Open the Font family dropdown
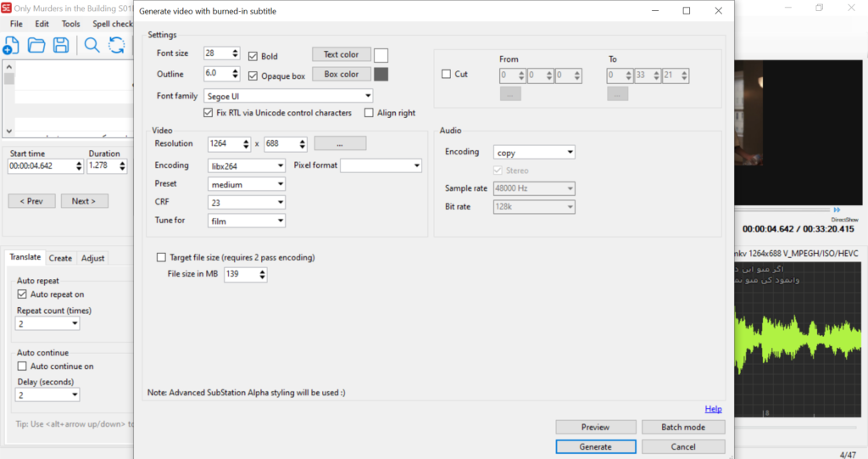868x459 pixels. 288,96
